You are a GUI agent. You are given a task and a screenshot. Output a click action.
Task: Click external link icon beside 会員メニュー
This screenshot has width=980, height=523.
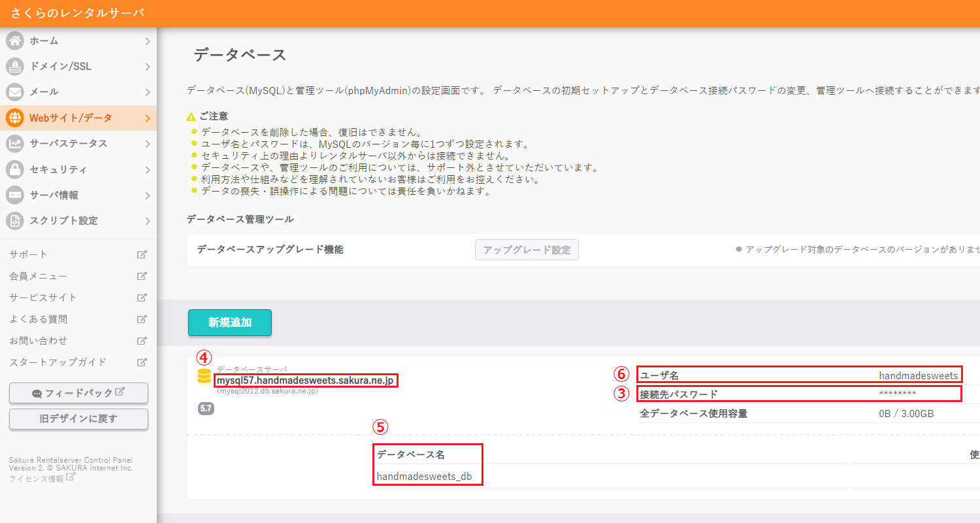click(x=142, y=276)
